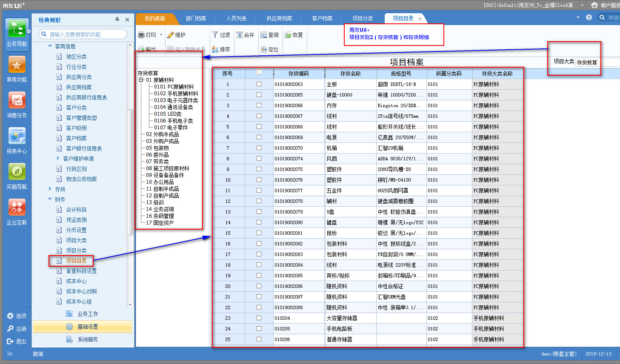Expand the 存货 tree node
Screen dimensions: 620x364
click(50, 189)
